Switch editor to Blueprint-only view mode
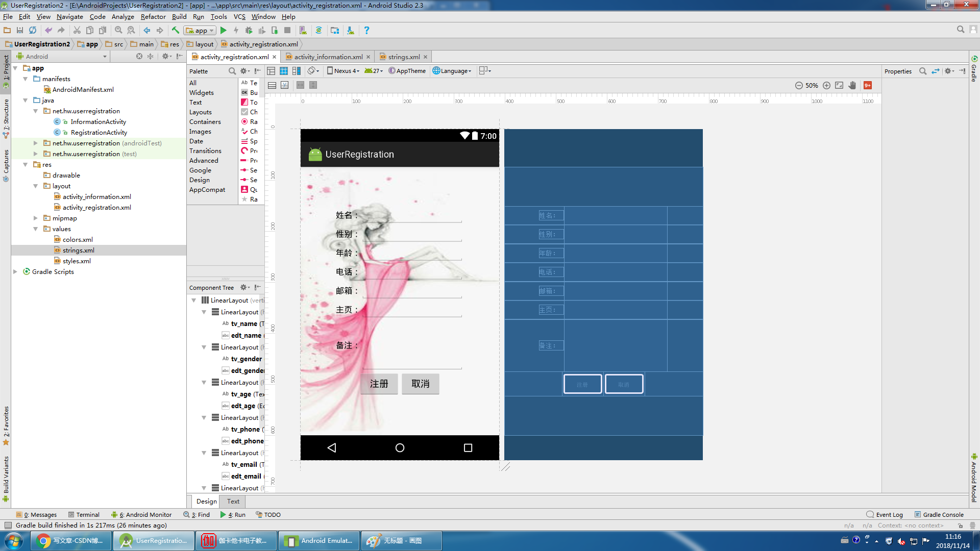 click(284, 71)
